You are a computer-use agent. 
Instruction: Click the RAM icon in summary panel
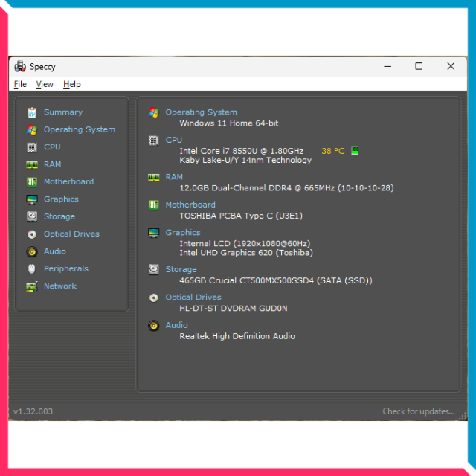tap(154, 177)
